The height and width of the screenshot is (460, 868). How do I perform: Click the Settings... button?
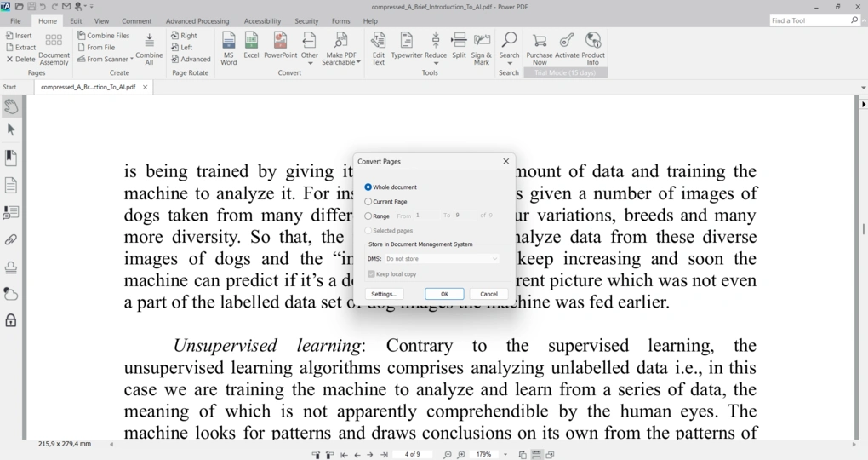[384, 294]
